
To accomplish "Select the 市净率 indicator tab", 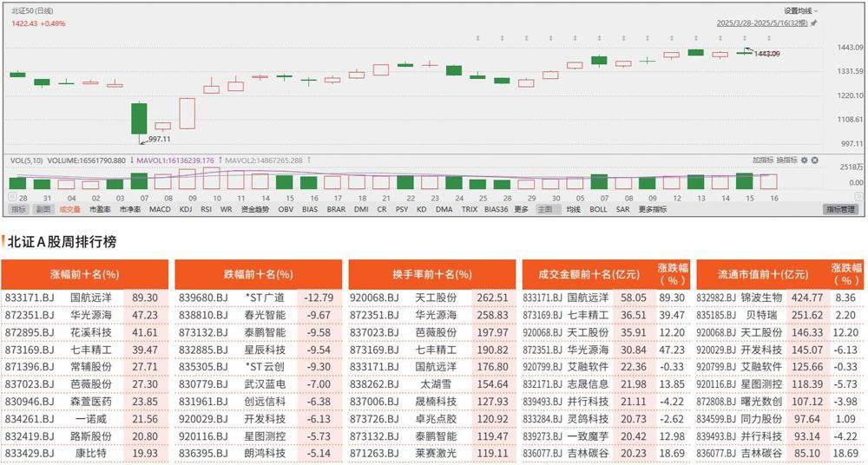I will click(131, 209).
